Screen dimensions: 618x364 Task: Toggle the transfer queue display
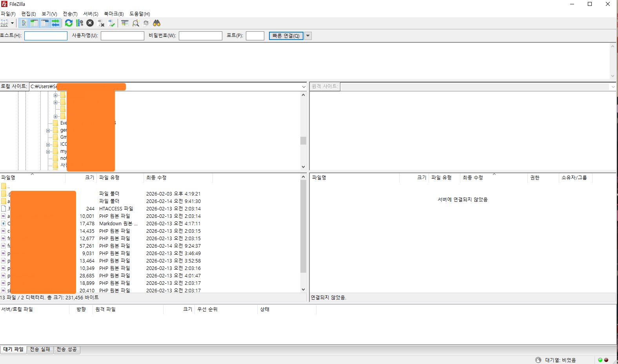pos(55,23)
